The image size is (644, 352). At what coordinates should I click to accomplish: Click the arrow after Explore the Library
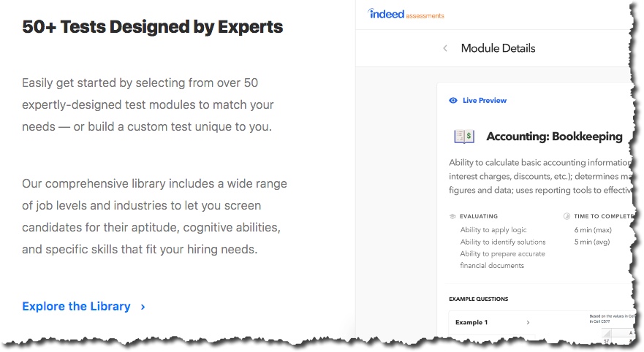143,307
